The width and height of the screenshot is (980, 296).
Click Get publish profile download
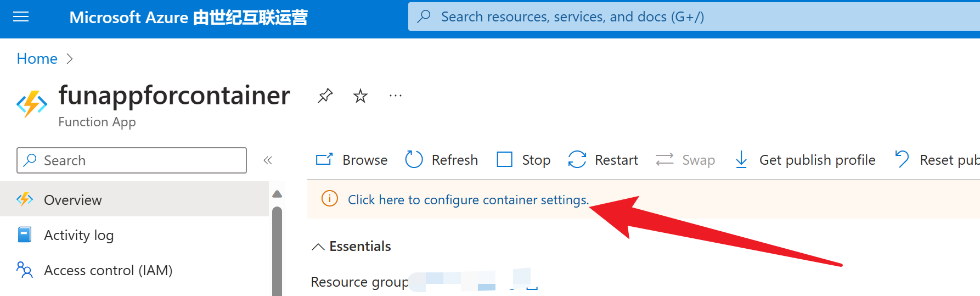(805, 160)
